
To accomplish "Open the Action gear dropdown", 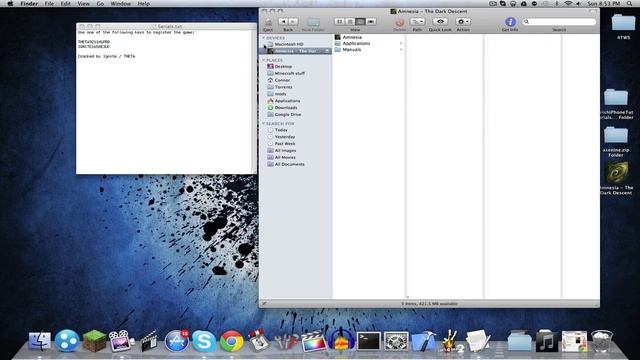I will [x=463, y=22].
